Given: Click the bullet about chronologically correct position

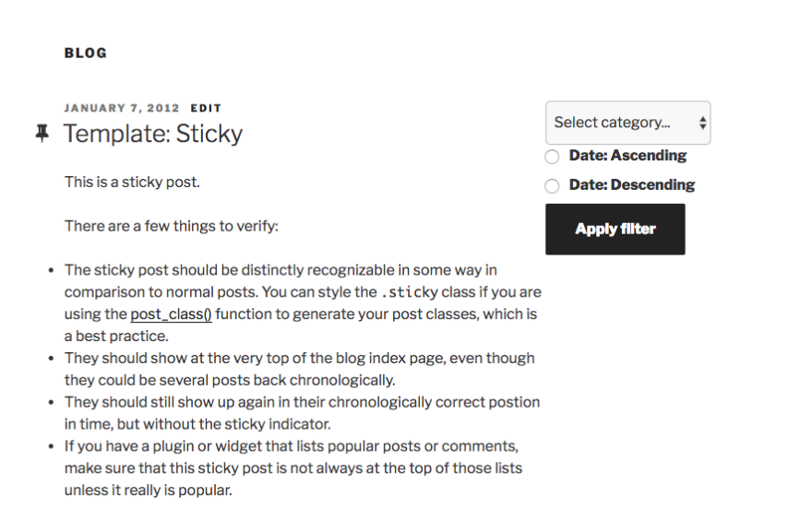Looking at the screenshot, I should (x=302, y=413).
